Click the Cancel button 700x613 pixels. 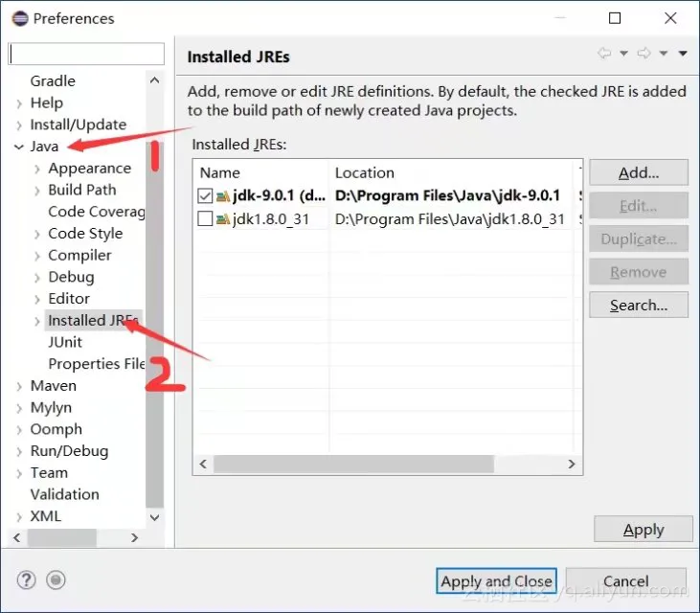(626, 580)
